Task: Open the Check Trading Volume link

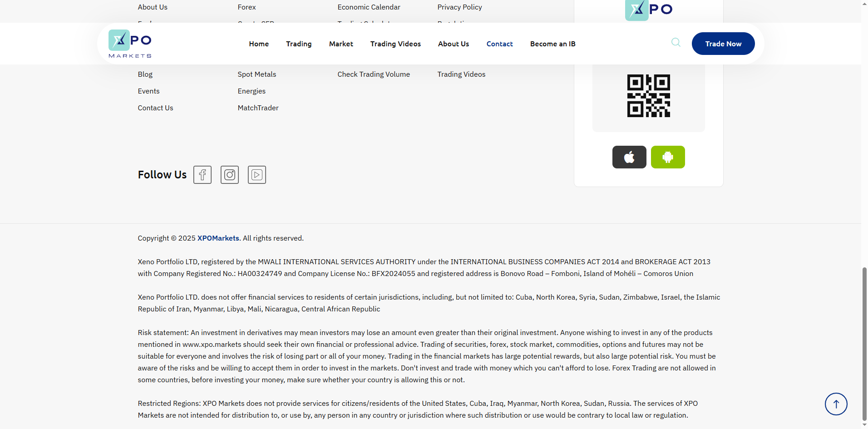Action: [374, 74]
